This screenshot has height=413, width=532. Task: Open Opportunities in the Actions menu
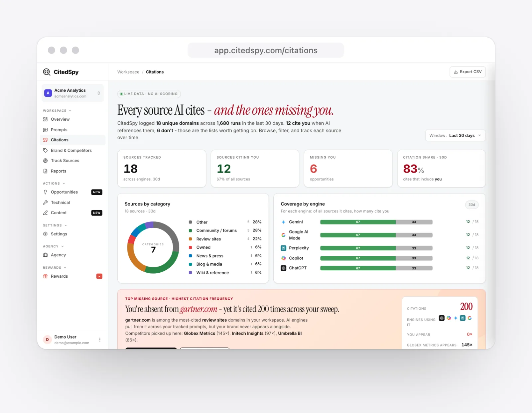coord(73,192)
